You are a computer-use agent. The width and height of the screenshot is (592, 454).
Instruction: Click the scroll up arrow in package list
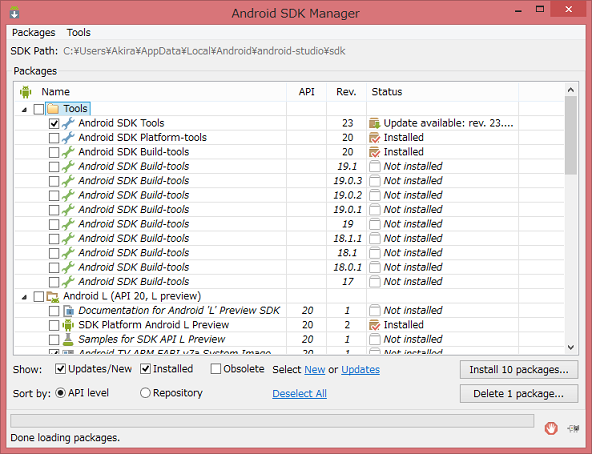pos(571,90)
